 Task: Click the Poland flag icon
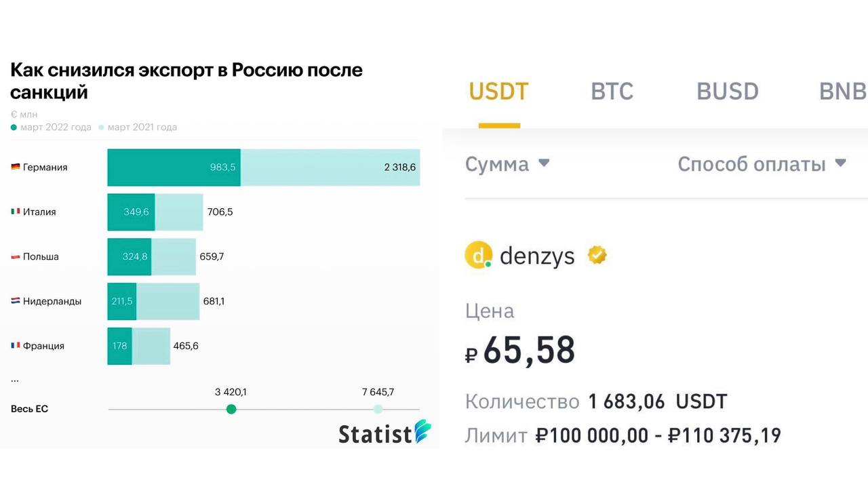(15, 256)
